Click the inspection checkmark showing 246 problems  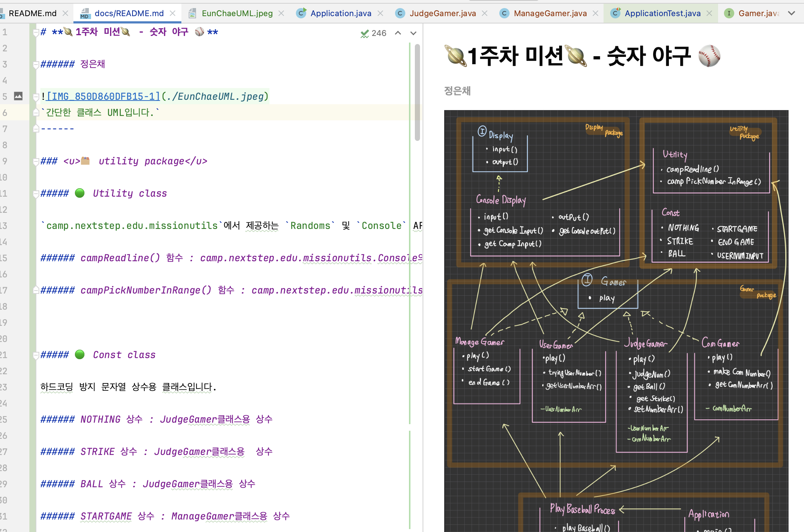[x=365, y=33]
